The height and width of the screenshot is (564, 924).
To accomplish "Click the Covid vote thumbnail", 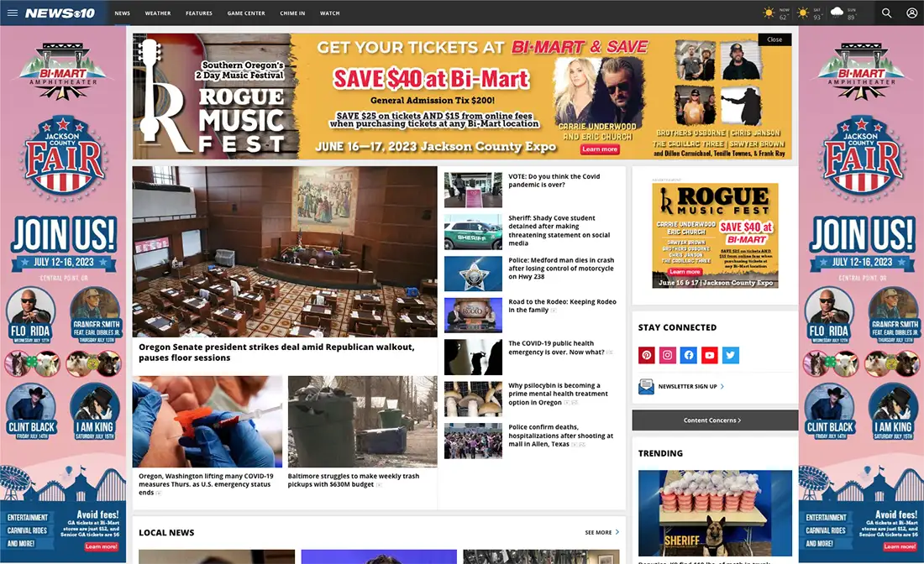I will [x=473, y=191].
